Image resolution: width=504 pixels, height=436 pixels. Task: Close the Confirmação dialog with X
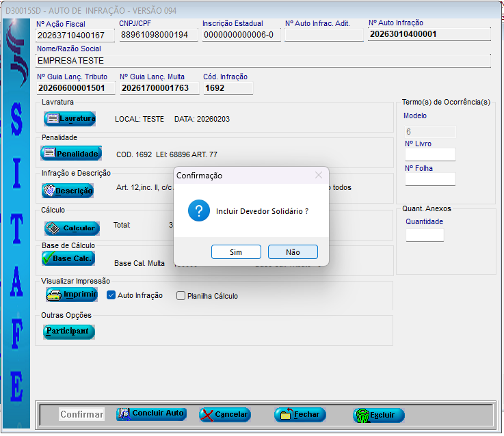(318, 176)
